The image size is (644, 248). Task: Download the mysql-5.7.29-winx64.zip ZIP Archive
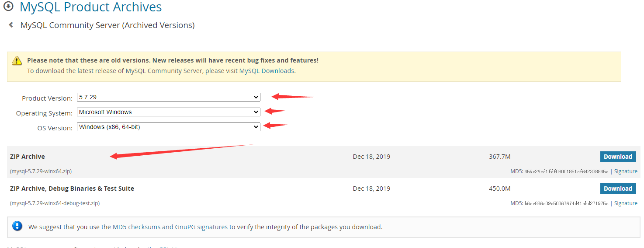click(x=618, y=157)
